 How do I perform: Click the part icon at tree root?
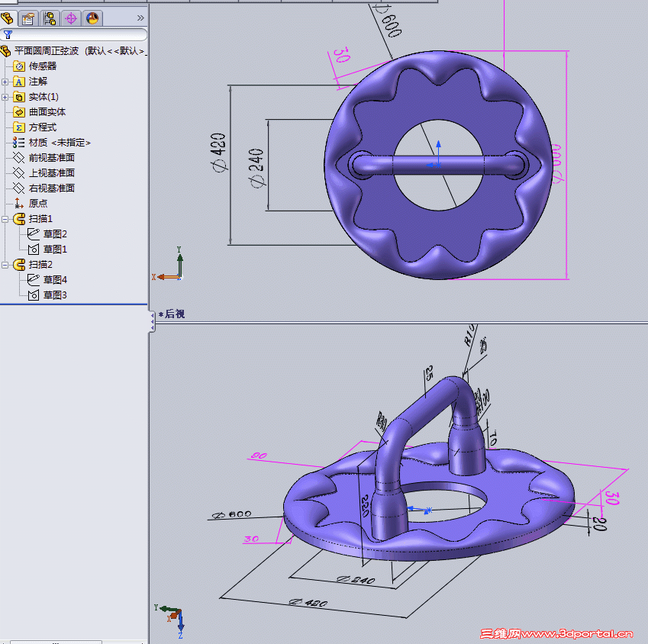tap(5, 51)
